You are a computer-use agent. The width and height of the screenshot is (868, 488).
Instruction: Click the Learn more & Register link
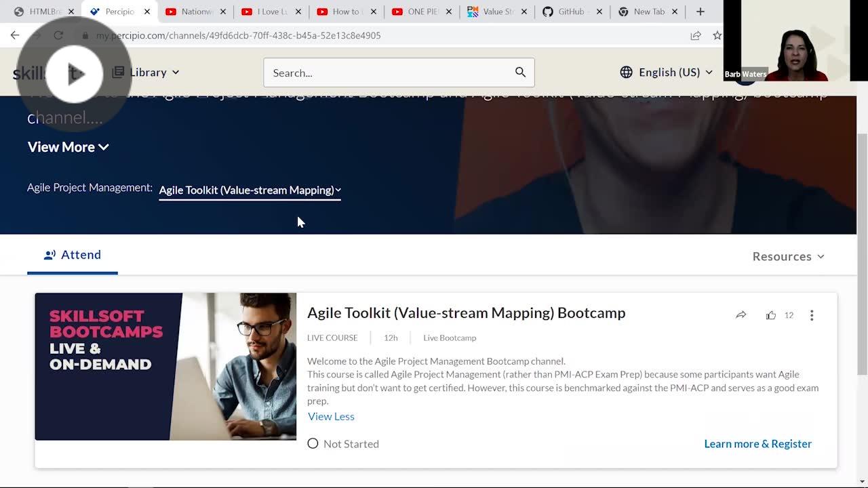757,443
